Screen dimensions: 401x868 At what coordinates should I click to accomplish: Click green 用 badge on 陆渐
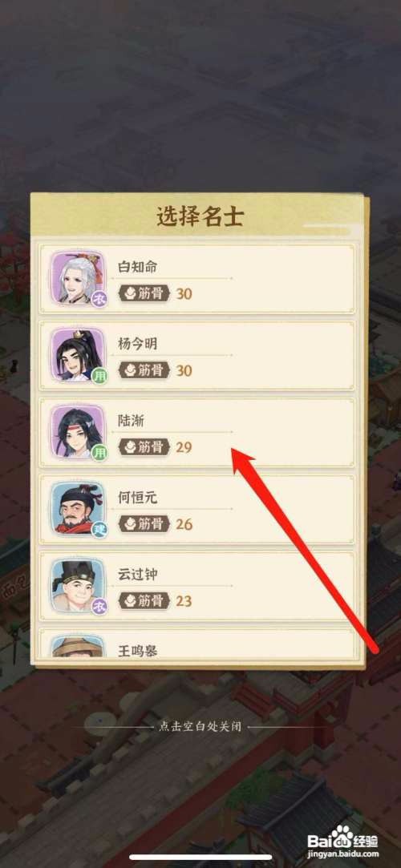click(99, 453)
